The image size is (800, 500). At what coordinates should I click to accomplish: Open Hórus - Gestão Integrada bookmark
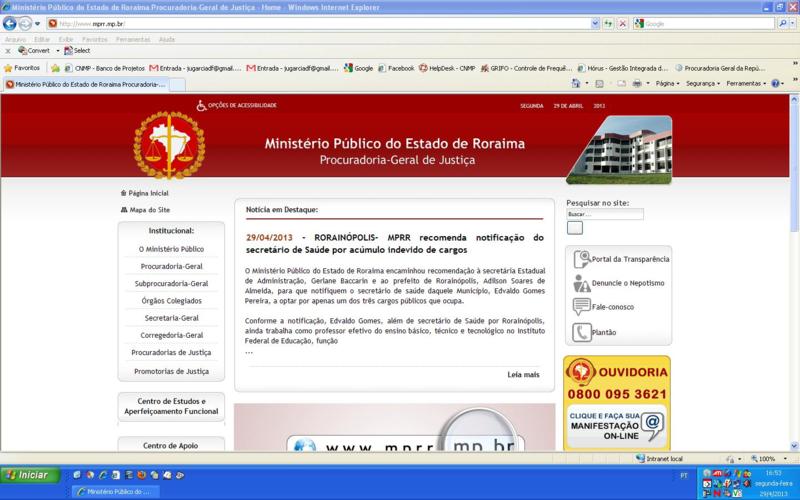tap(622, 68)
